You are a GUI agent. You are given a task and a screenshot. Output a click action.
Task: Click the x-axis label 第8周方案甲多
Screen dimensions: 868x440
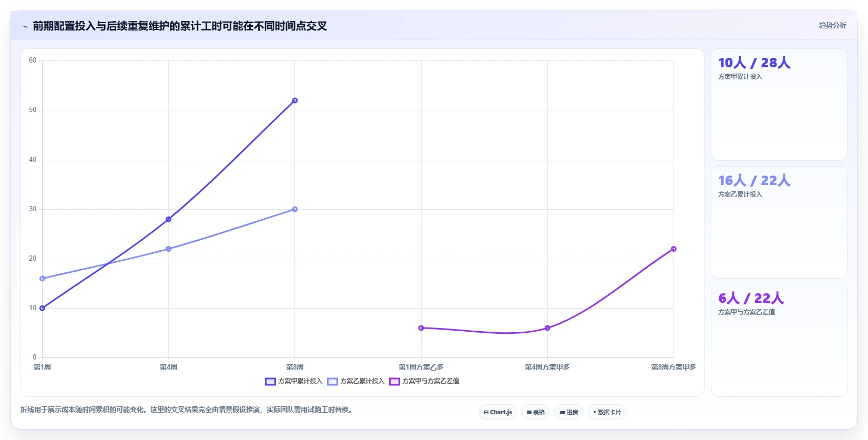[x=673, y=367]
